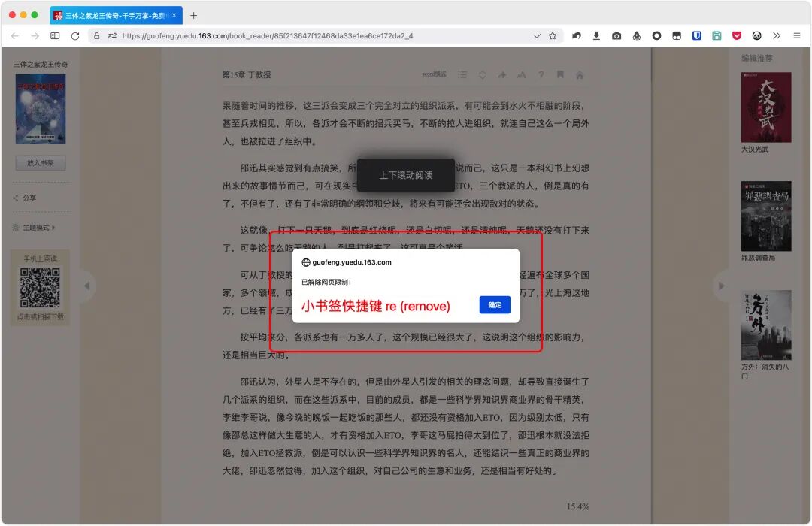812x526 pixels.
Task: Go to previous page with left arrow
Action: tap(87, 286)
